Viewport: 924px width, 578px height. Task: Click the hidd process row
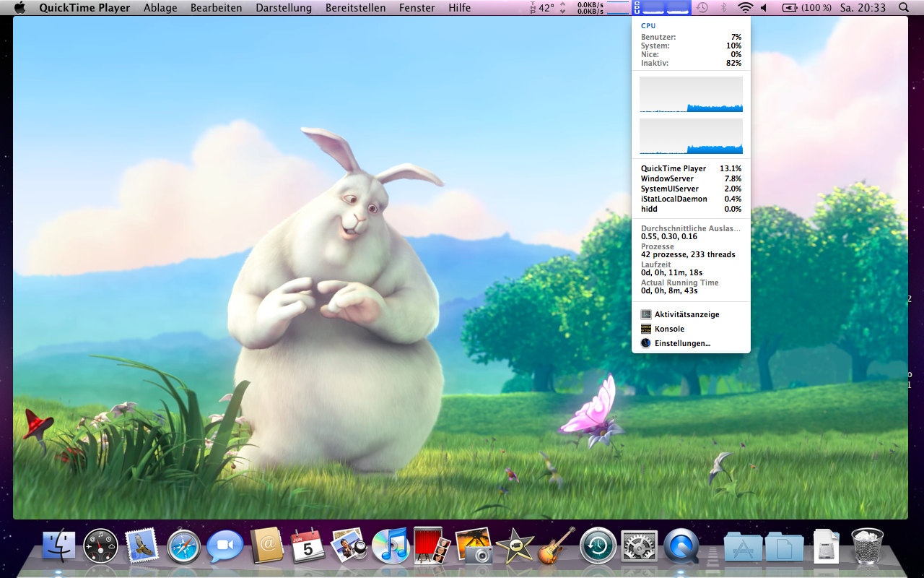tap(691, 209)
